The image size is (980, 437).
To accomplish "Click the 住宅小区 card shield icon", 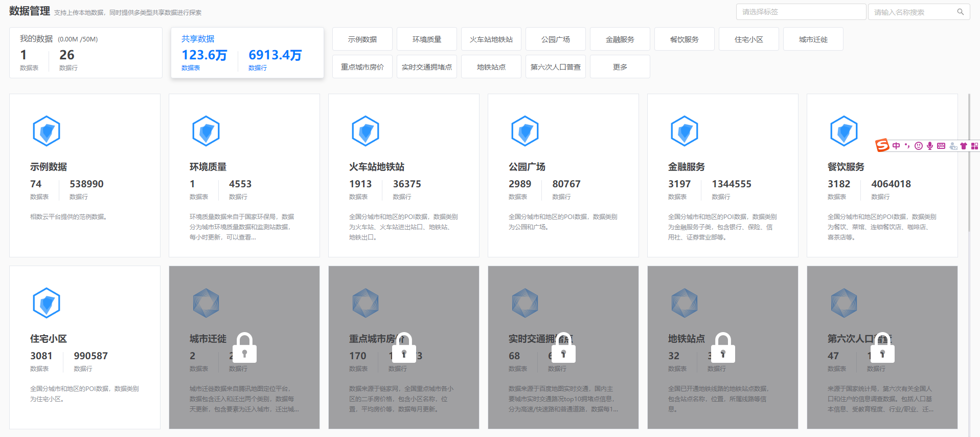I will [x=47, y=303].
